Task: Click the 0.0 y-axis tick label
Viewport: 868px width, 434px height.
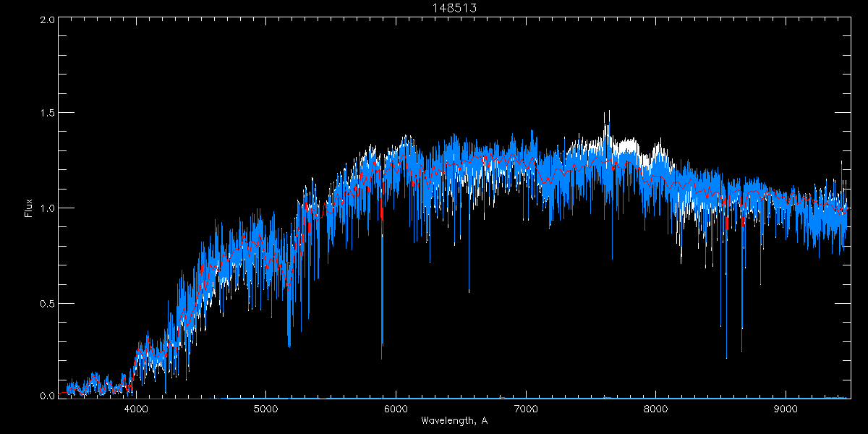Action: [x=48, y=396]
